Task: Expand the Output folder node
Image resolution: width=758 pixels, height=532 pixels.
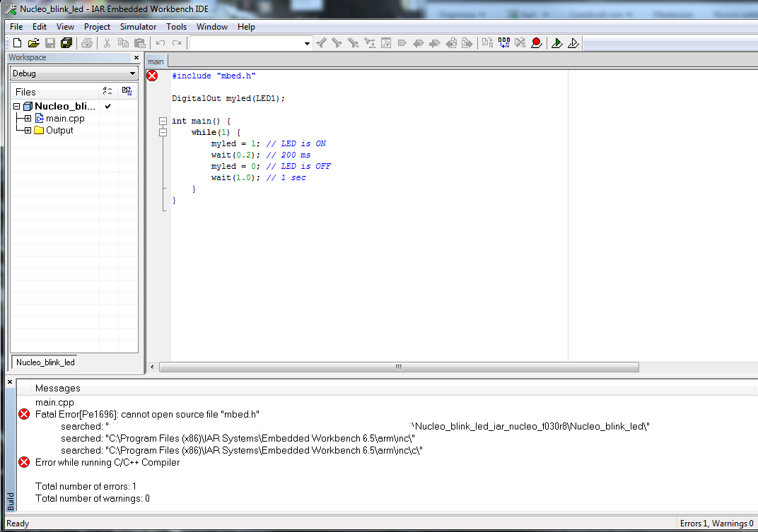Action: pyautogui.click(x=28, y=130)
